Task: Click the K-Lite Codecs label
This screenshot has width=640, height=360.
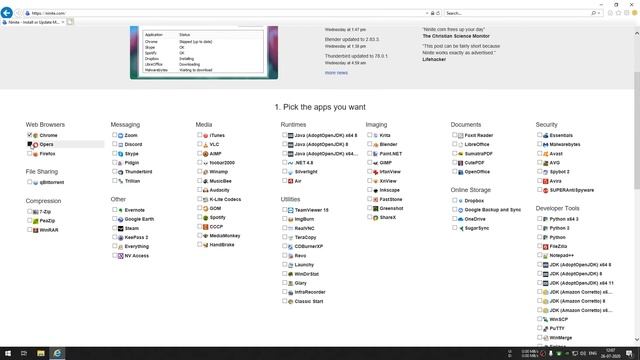Action: 225,200
